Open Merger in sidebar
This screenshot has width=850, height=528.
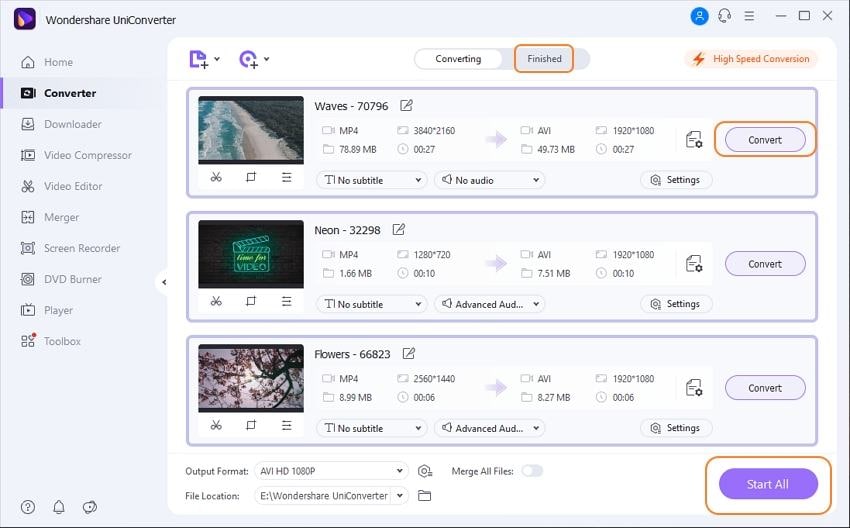click(50, 217)
